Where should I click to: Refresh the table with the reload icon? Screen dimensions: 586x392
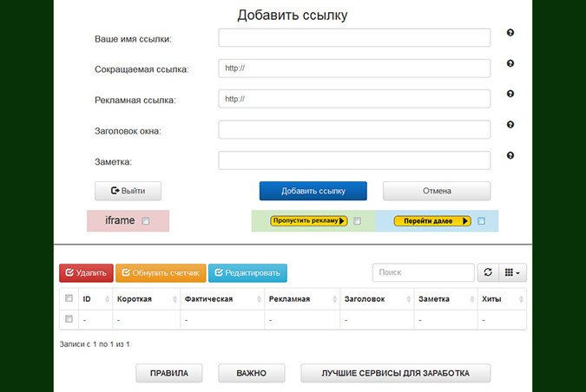click(488, 273)
